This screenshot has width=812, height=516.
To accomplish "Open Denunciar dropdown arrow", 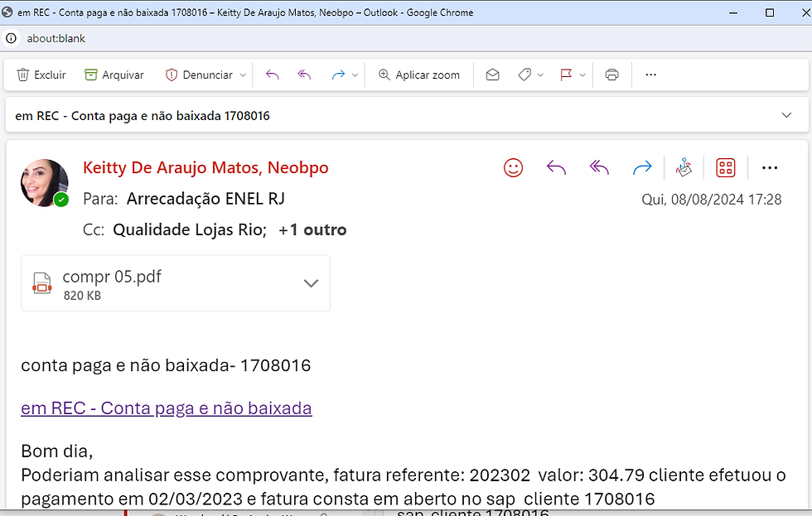I will tap(243, 75).
